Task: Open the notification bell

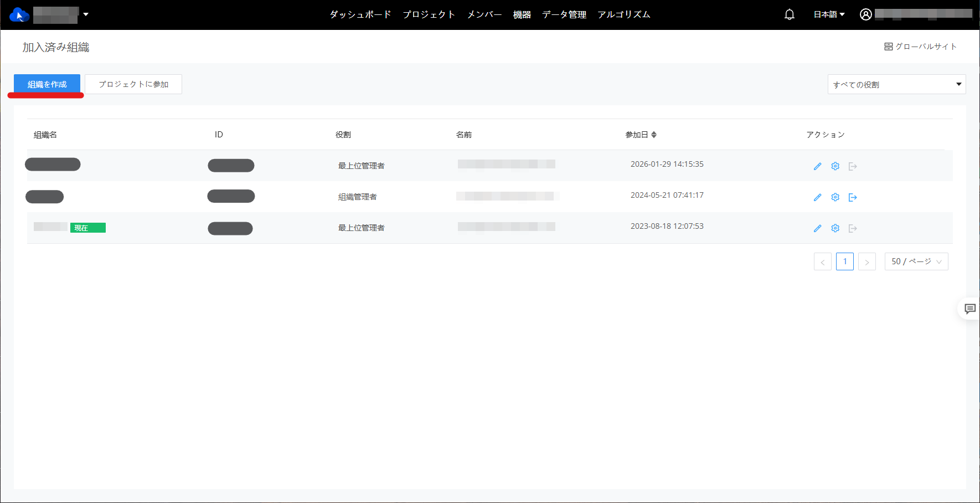Action: point(790,14)
